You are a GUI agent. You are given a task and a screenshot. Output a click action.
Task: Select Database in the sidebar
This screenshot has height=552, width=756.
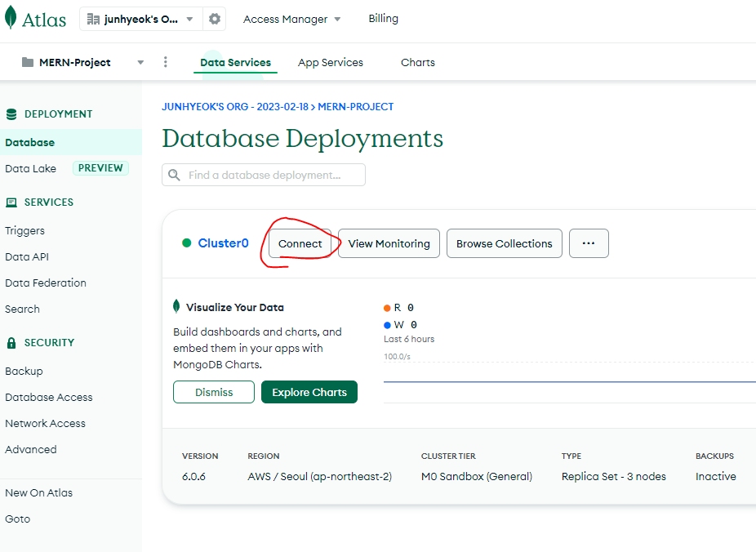pos(71,142)
